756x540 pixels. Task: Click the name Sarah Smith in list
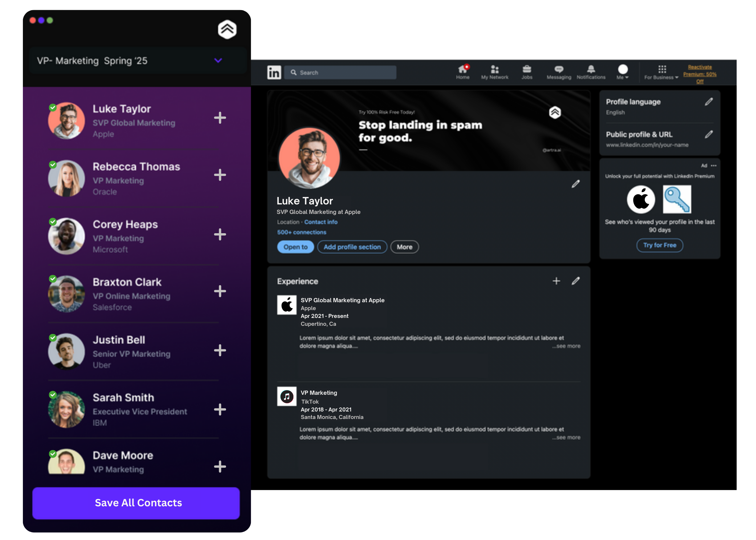(x=123, y=398)
